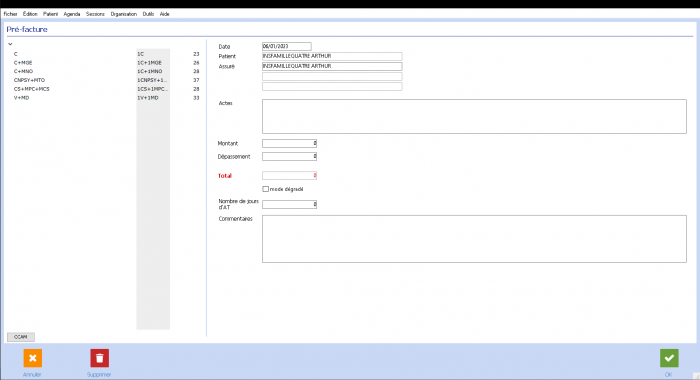Click the Actes text box
The width and height of the screenshot is (700, 380).
pos(474,116)
